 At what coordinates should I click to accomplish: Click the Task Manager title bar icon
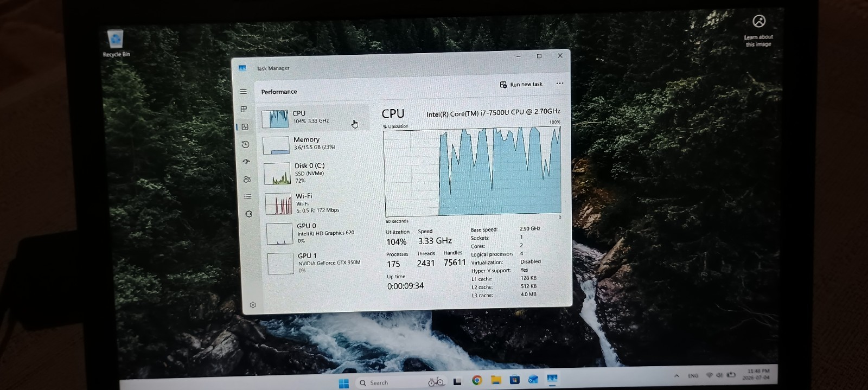[x=242, y=68]
